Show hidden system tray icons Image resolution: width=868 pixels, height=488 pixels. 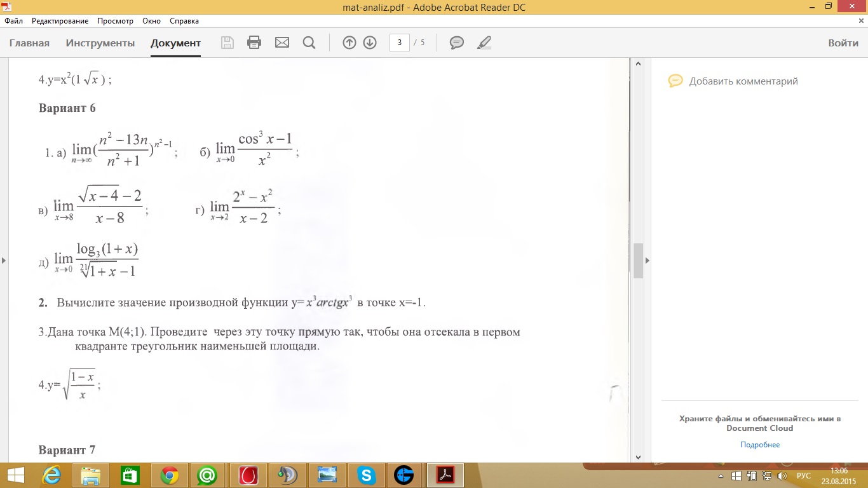tap(721, 476)
